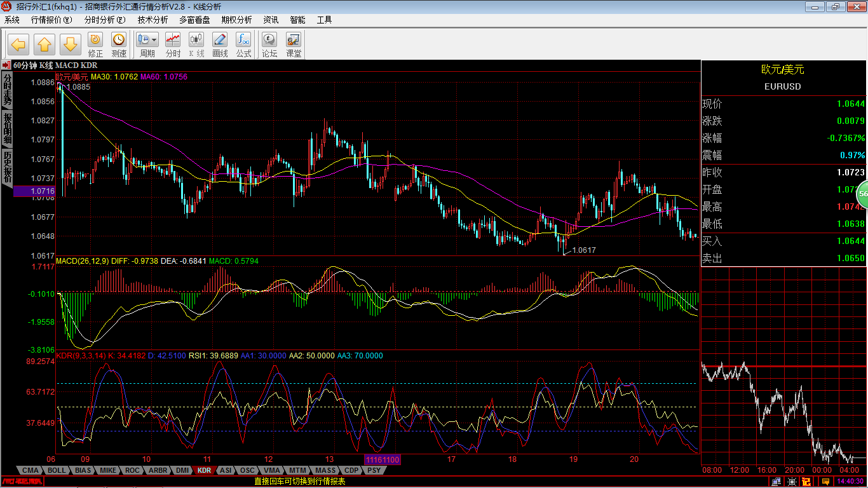Click the yellow left arrow navigation icon
Screen dimensions: 868x488
pos(18,44)
